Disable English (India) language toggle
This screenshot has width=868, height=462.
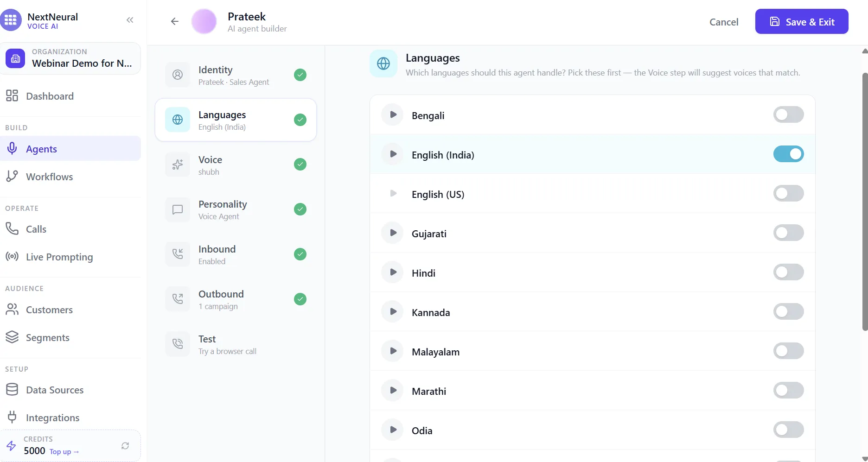pyautogui.click(x=788, y=154)
